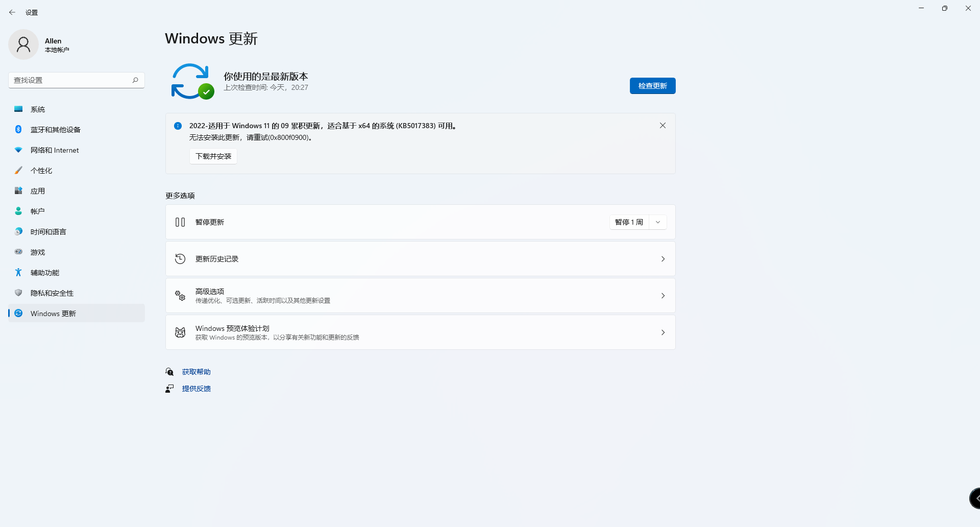The height and width of the screenshot is (527, 980).
Task: Click the personalization paintbrush icon
Action: 18,171
